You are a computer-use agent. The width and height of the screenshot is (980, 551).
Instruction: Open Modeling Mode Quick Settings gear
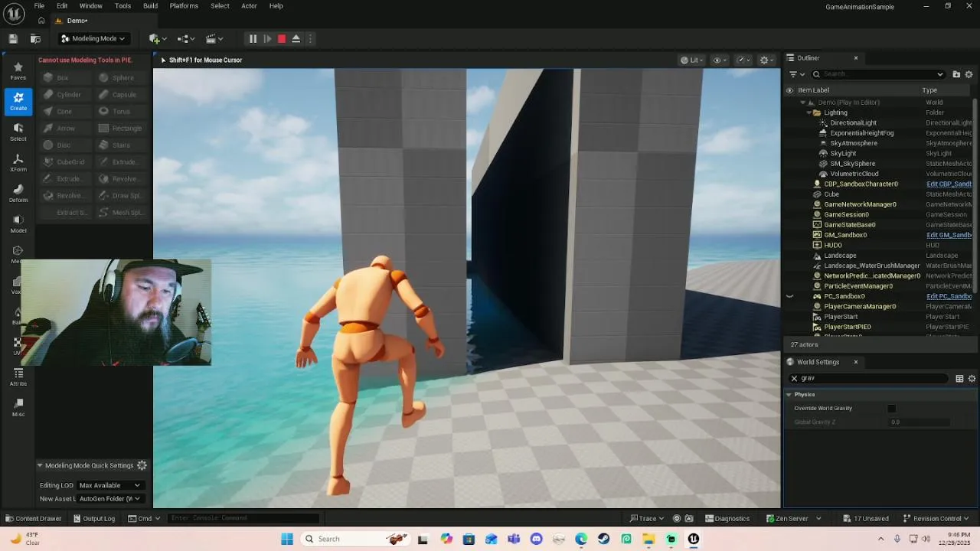pos(142,465)
